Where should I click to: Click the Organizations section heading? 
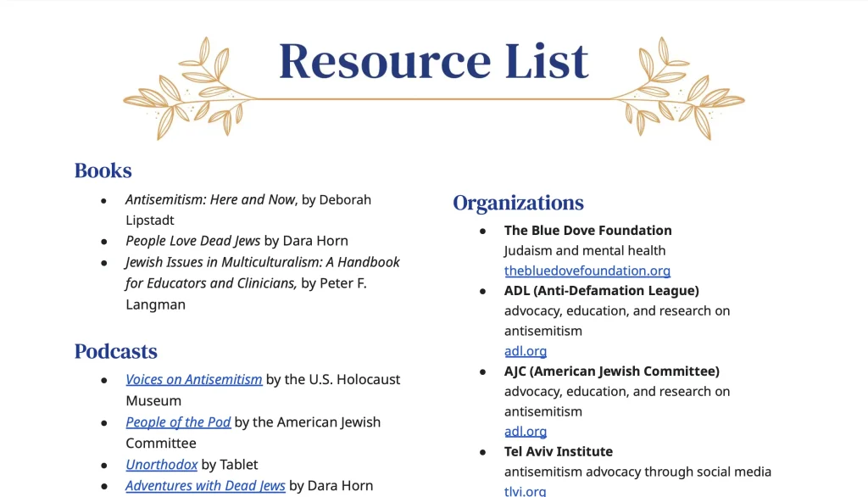coord(518,203)
